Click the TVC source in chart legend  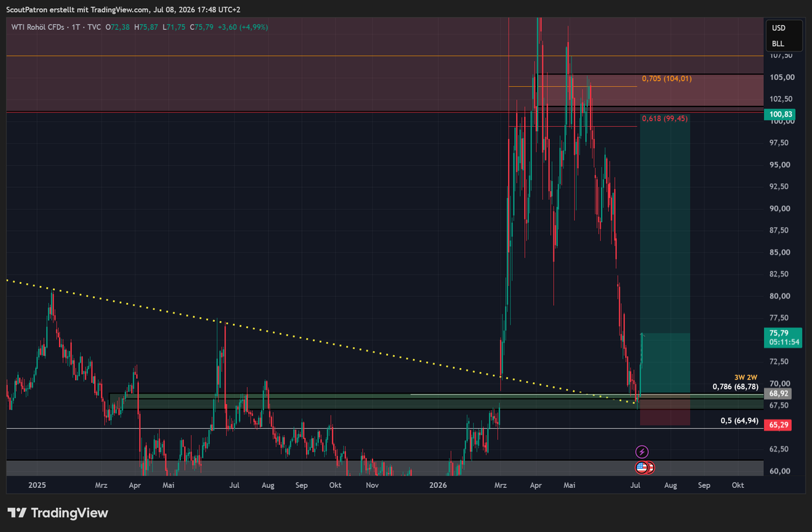94,27
